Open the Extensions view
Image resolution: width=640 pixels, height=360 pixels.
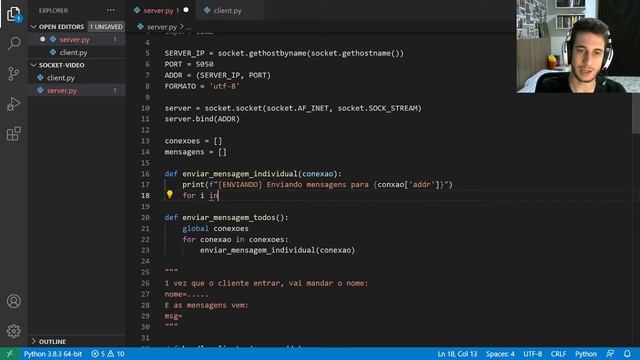(14, 133)
